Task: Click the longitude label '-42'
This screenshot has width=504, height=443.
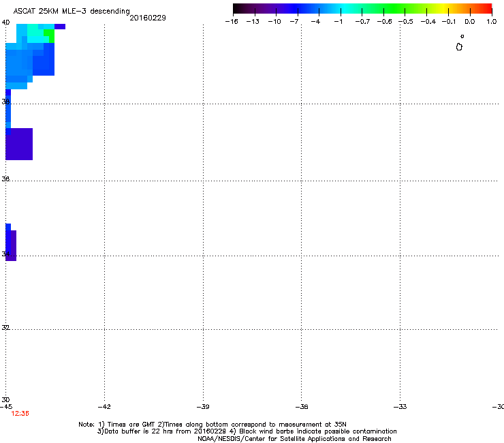Action: point(104,407)
